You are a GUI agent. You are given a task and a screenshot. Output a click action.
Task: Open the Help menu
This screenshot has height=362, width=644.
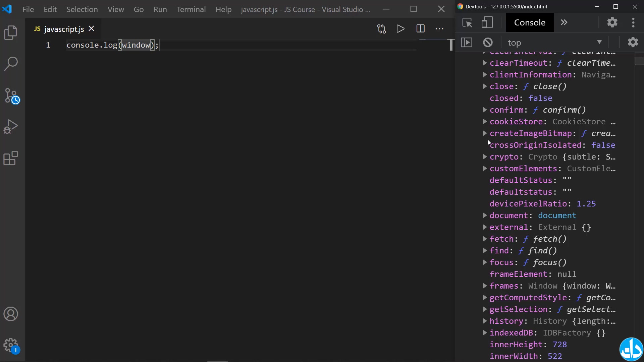(223, 9)
